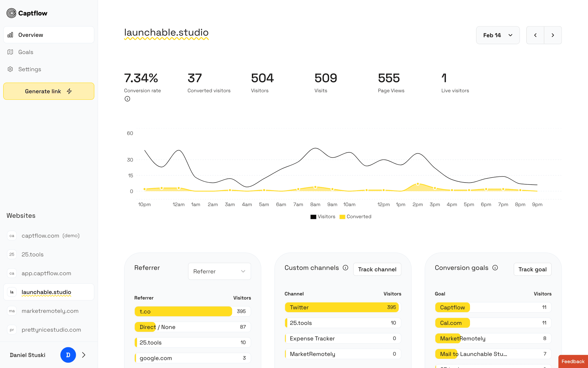Click the Custom channels info icon

(345, 268)
